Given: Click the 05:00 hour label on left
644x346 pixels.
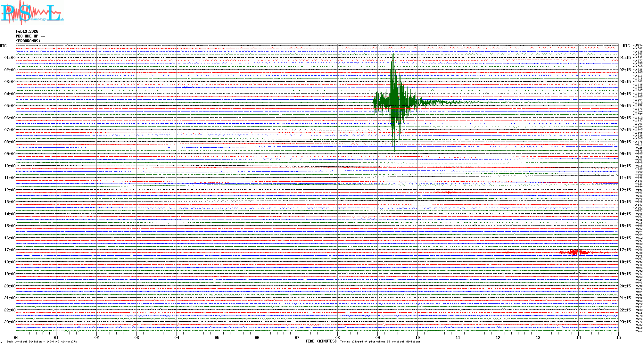Looking at the screenshot, I should [10, 106].
